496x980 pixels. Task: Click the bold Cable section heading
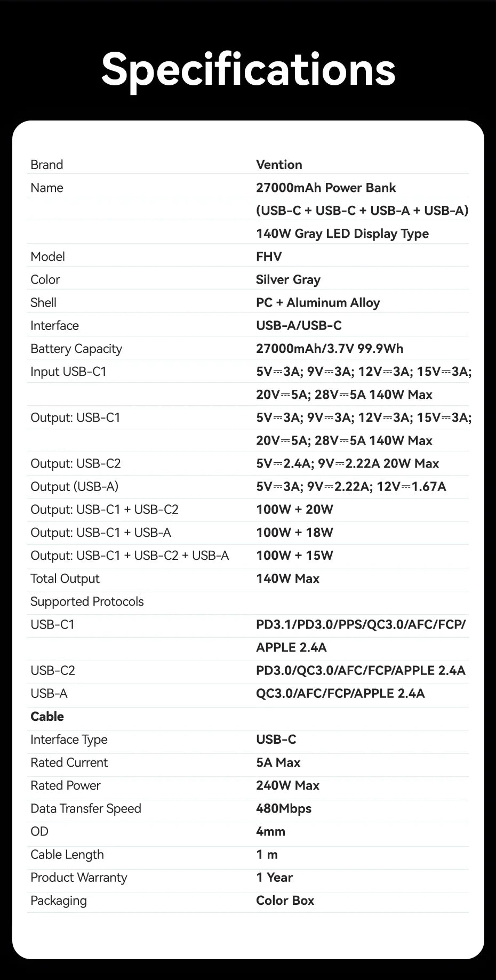coord(47,716)
